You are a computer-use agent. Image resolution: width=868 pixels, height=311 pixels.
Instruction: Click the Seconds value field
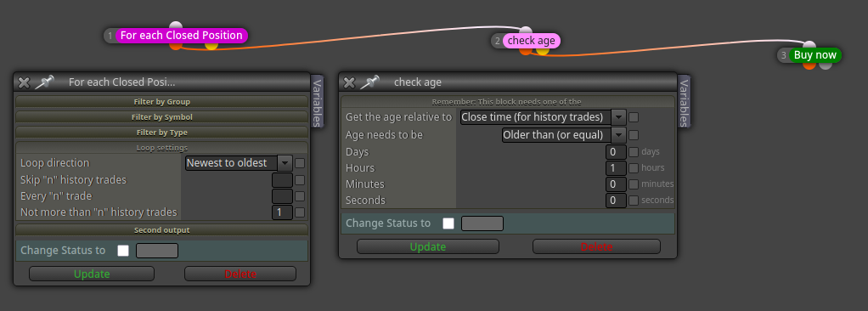click(616, 200)
